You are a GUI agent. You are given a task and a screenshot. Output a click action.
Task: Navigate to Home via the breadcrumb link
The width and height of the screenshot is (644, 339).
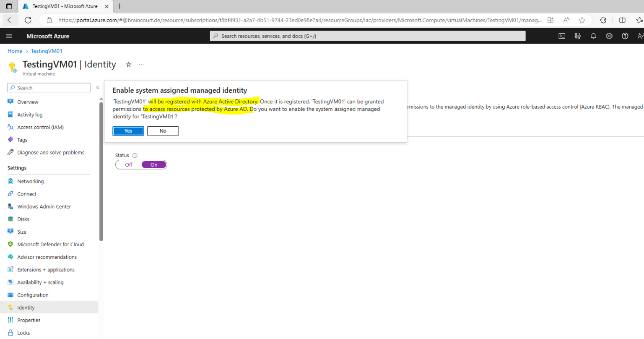click(15, 51)
